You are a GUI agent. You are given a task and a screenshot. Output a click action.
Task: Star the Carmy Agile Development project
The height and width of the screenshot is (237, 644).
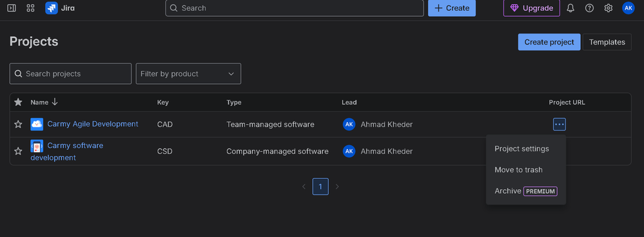coord(18,124)
